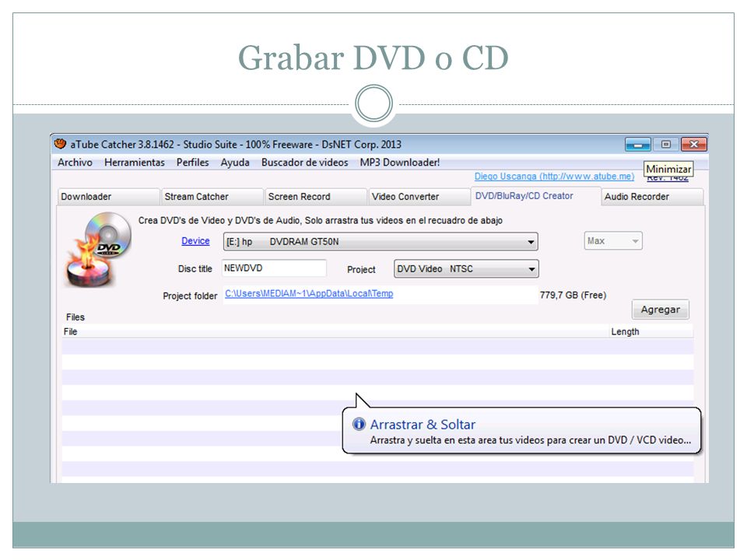
Task: Close the aTube Catcher window
Action: point(694,145)
